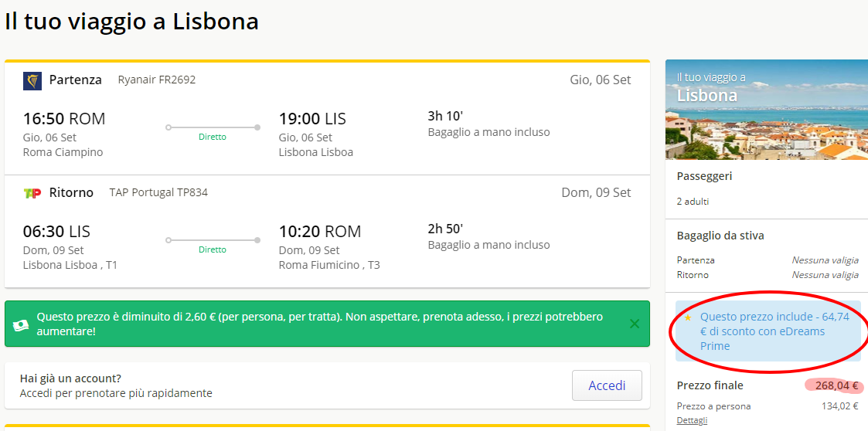Click the money icon in green banner
Image resolution: width=868 pixels, height=431 pixels.
tap(21, 324)
